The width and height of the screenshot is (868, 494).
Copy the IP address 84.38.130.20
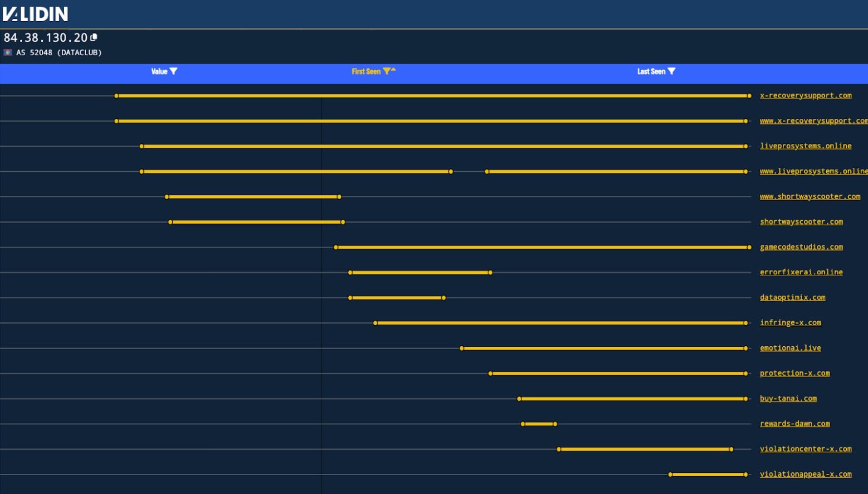(x=94, y=37)
